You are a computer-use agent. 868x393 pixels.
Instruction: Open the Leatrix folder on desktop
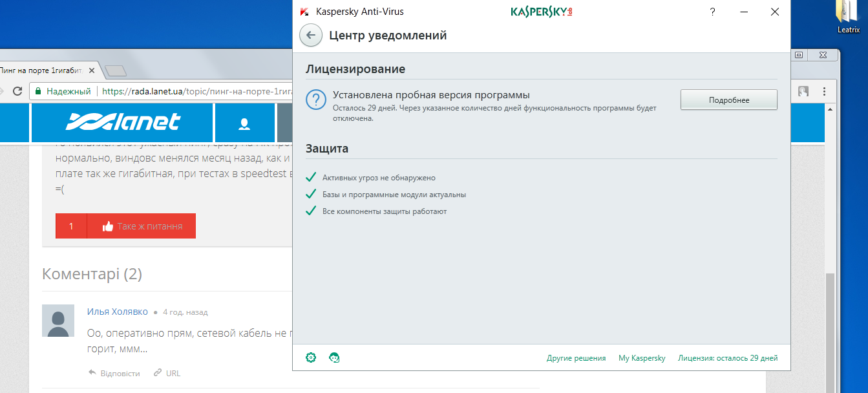[x=848, y=17]
